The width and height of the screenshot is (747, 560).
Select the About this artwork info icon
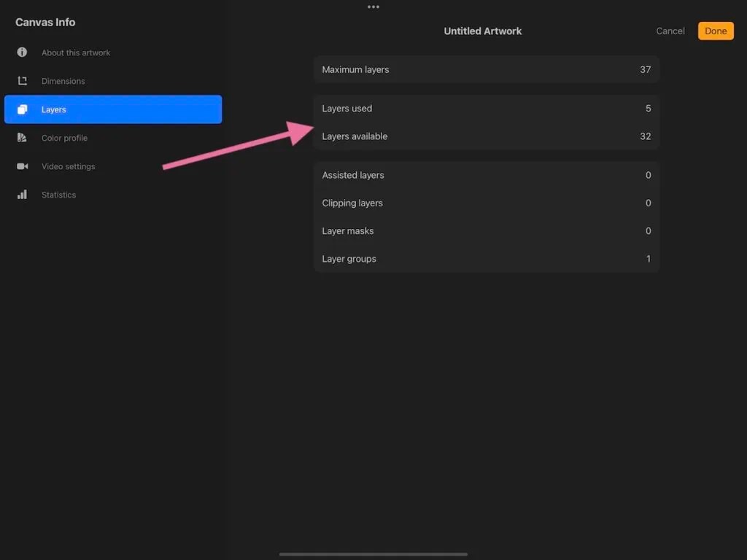(x=22, y=52)
